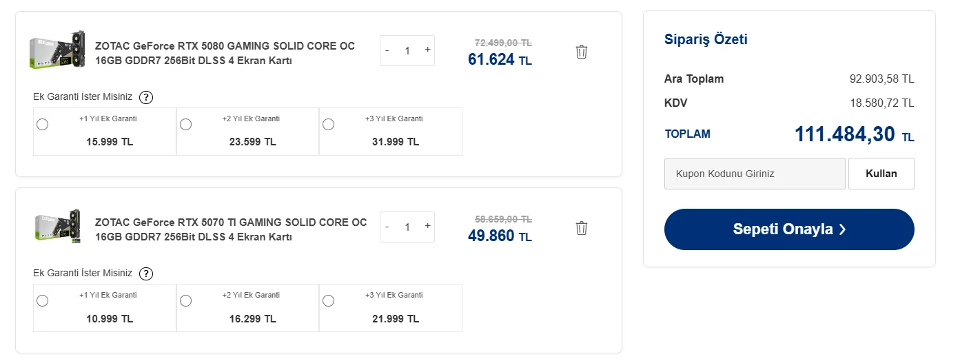Select +3 Yıl Ek Garanti 31.999 TL
Image resolution: width=980 pixels, height=361 pixels.
pyautogui.click(x=328, y=124)
